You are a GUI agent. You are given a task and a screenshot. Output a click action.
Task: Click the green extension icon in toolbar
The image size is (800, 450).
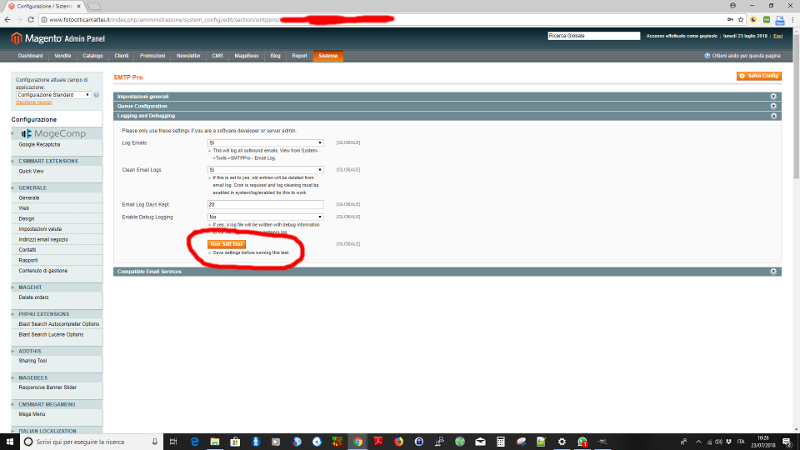766,19
